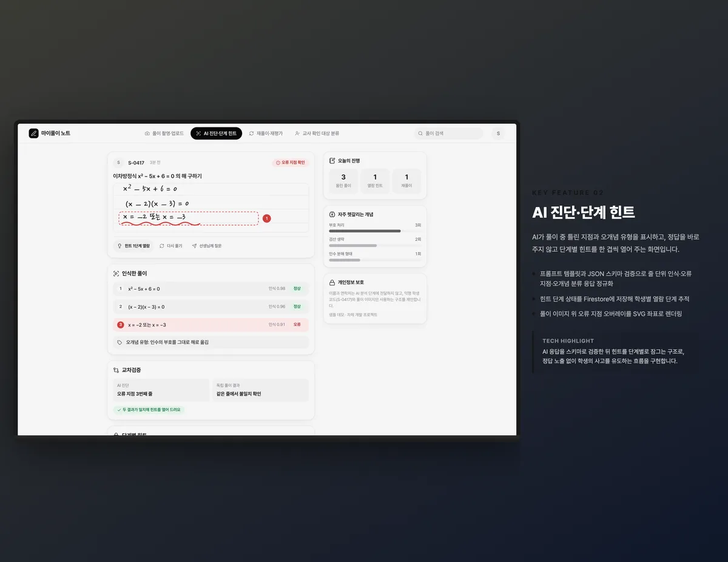
Task: Click the 풀이 검색 search field
Action: (x=448, y=133)
